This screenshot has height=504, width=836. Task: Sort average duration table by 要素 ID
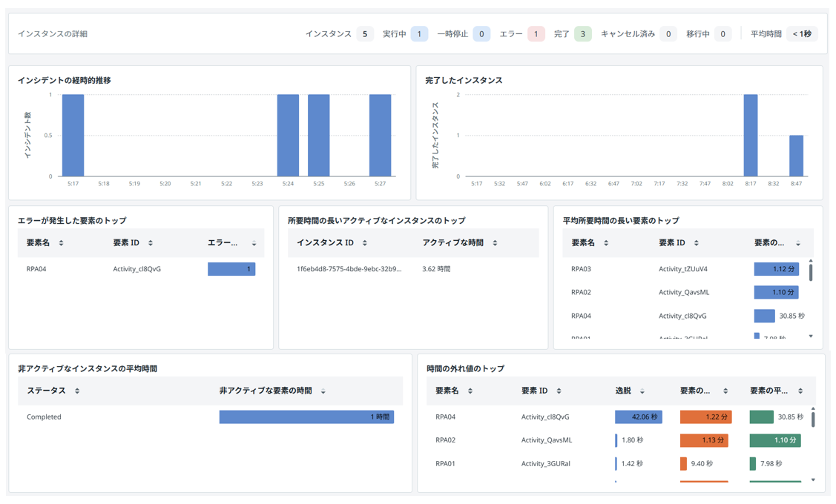pyautogui.click(x=696, y=243)
